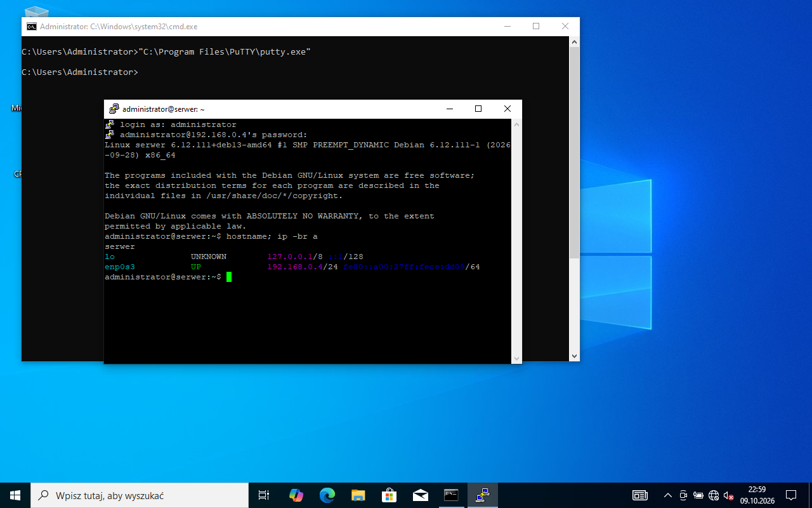Open the Mail app from the taskbar
This screenshot has height=508, width=812.
click(x=420, y=495)
